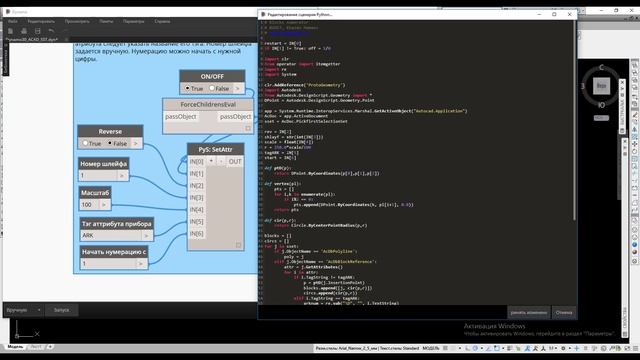
Task: Select the Модель layout tab in AutoCAD
Action: 16,347
